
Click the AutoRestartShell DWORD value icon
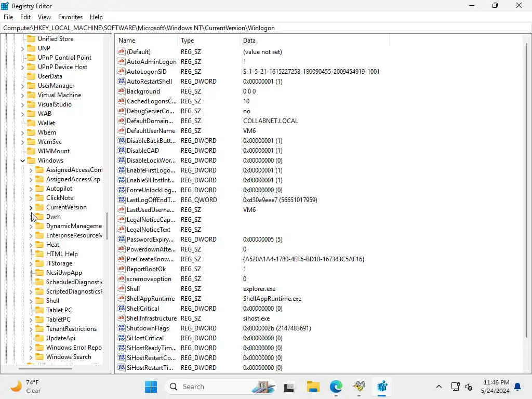[122, 81]
